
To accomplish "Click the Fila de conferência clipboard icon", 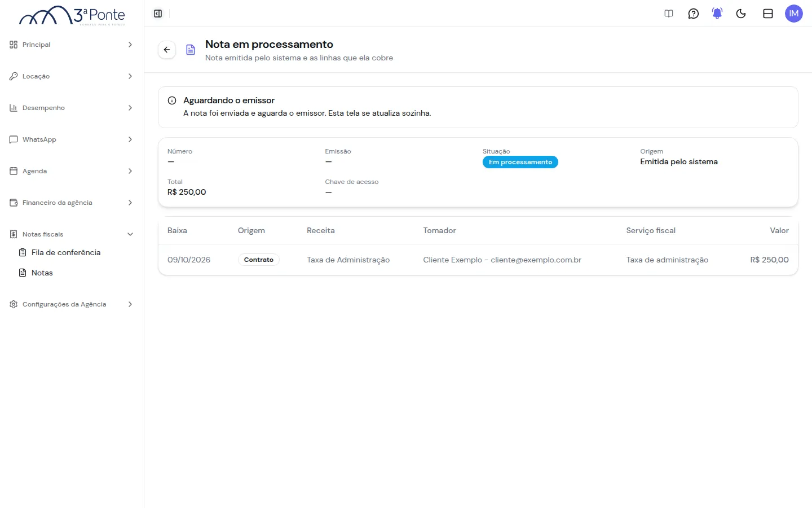I will click(23, 252).
